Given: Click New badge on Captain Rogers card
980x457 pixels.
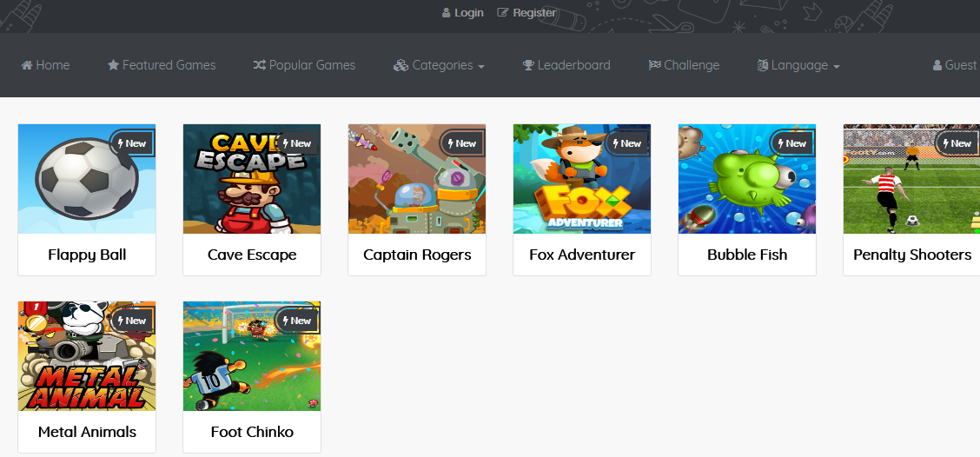Looking at the screenshot, I should pos(462,143).
